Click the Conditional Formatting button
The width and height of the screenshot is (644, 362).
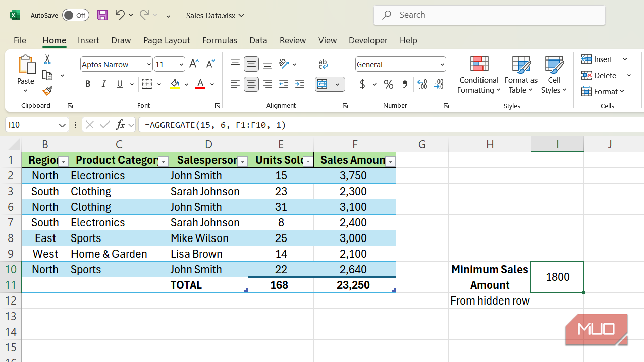479,75
